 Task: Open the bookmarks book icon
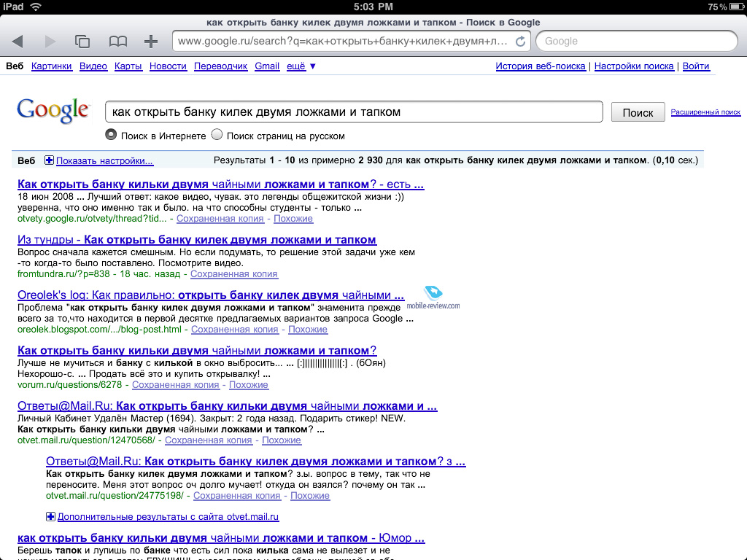tap(117, 42)
